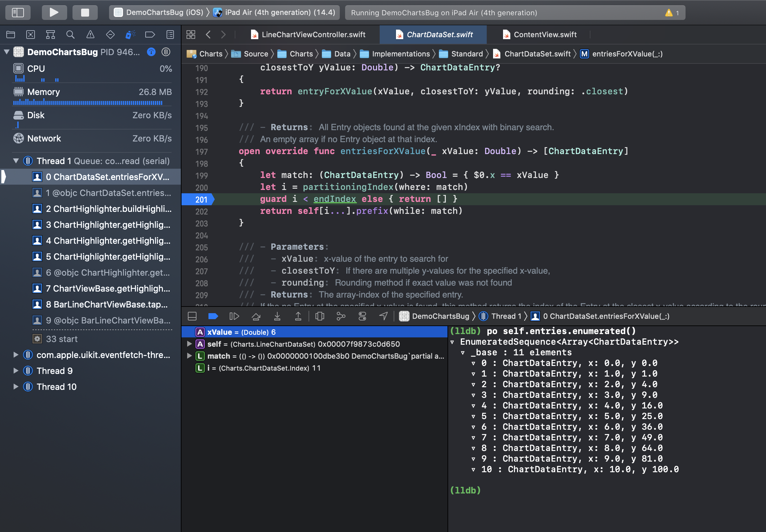Expand the self variable disclosure triangle
This screenshot has height=532, width=766.
click(189, 344)
